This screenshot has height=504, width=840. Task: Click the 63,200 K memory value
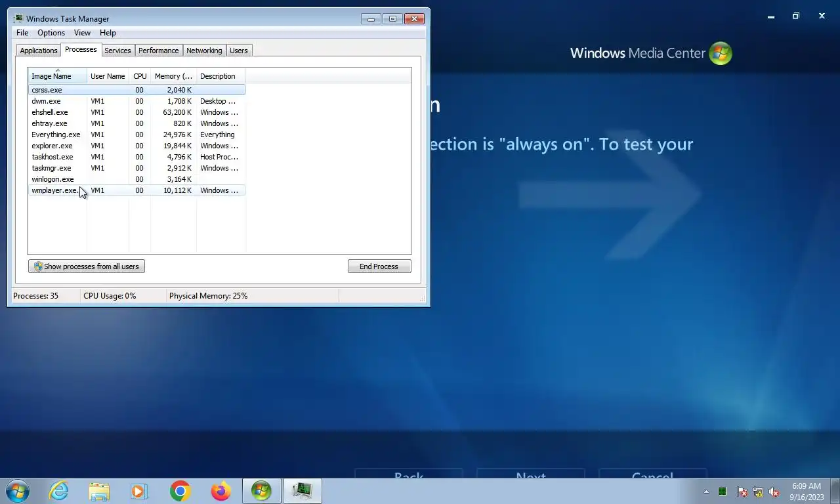click(177, 112)
